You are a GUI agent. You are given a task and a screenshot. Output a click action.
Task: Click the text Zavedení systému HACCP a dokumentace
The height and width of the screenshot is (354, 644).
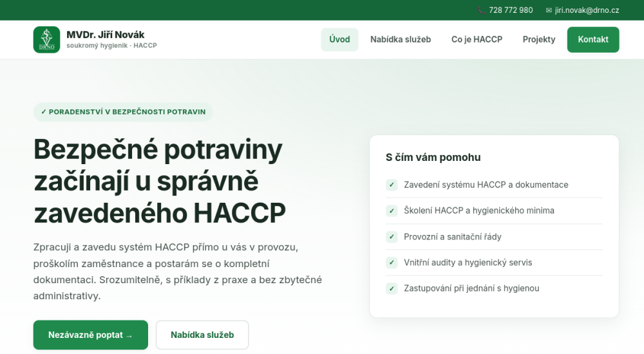(x=486, y=185)
